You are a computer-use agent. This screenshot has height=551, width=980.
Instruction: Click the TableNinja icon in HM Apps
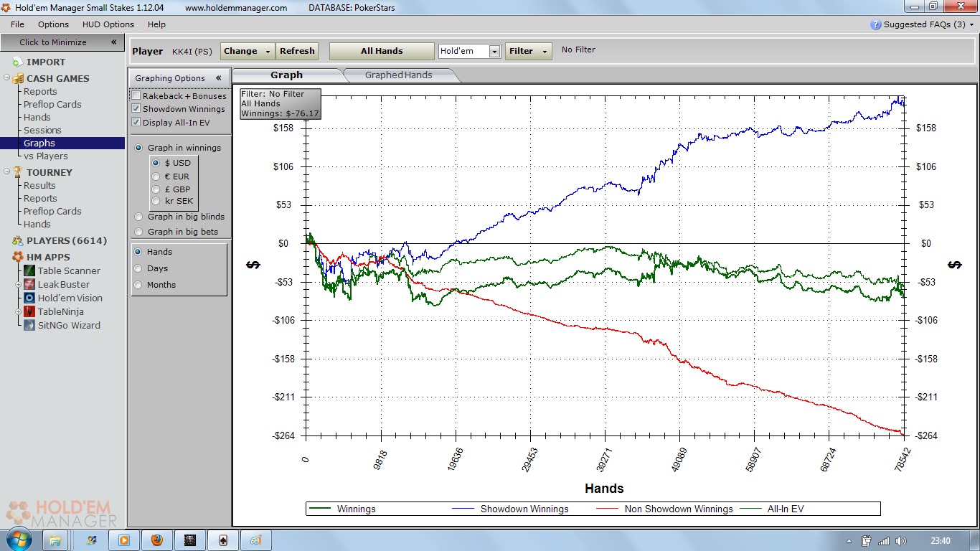29,311
